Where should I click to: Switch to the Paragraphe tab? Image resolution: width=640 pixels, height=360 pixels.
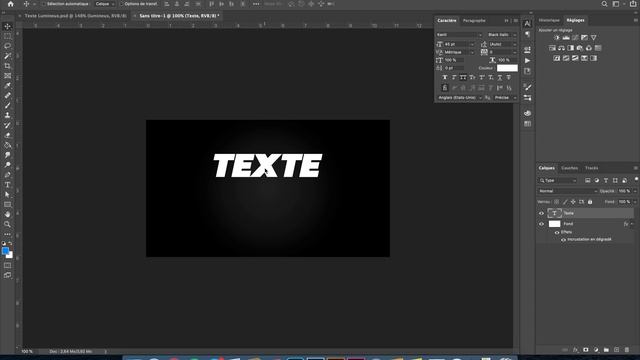coord(474,20)
